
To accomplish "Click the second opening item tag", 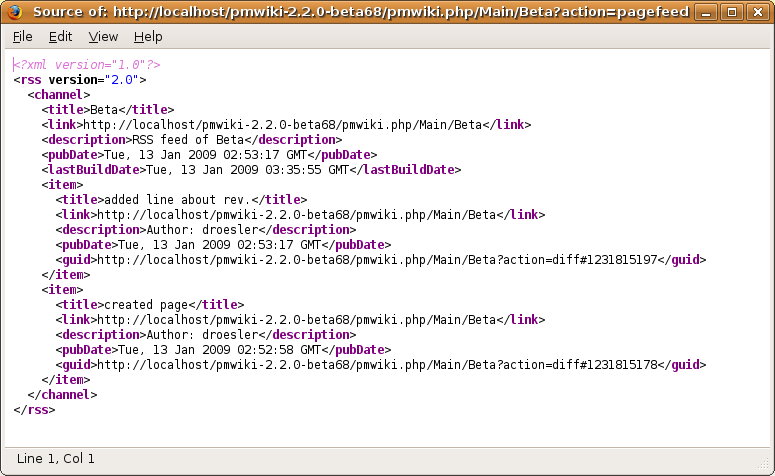I will (62, 290).
